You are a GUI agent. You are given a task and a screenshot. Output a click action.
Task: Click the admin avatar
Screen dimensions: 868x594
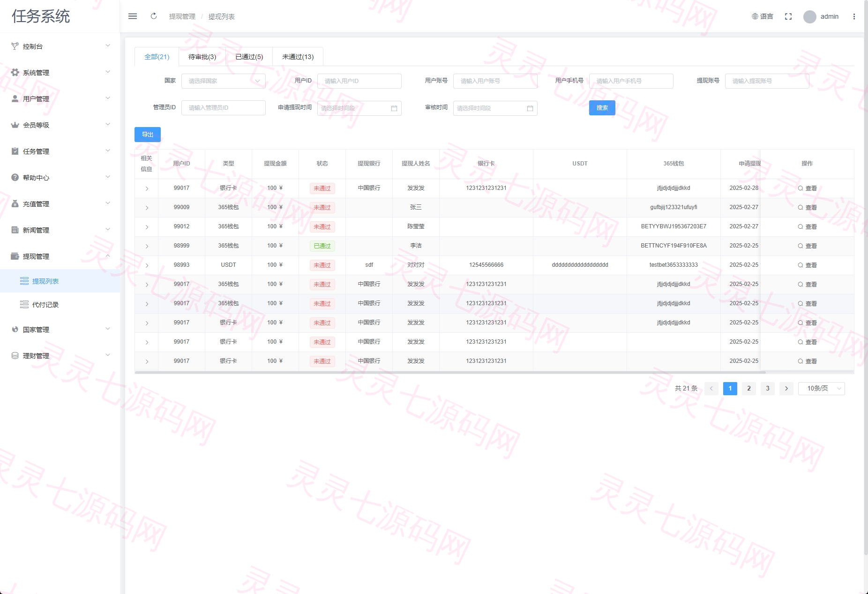pyautogui.click(x=810, y=16)
